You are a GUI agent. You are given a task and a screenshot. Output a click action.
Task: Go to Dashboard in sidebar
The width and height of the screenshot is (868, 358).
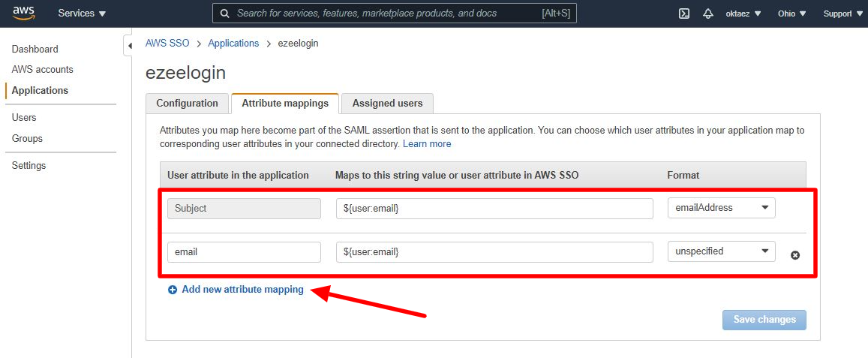pyautogui.click(x=35, y=49)
